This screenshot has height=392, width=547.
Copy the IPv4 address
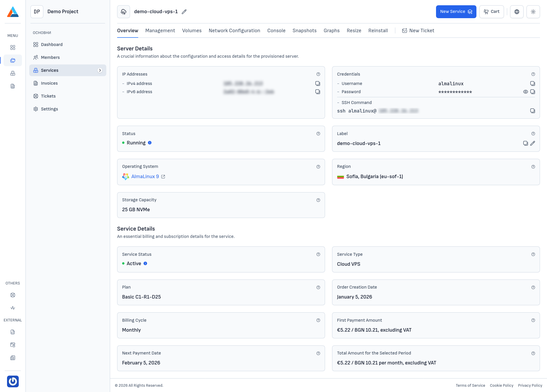[318, 83]
